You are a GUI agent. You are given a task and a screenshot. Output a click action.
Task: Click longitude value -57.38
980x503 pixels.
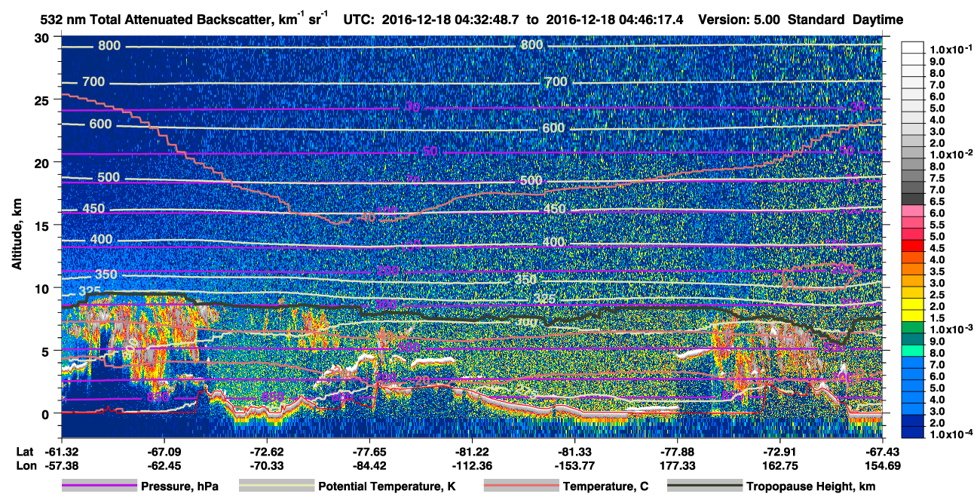pyautogui.click(x=60, y=465)
